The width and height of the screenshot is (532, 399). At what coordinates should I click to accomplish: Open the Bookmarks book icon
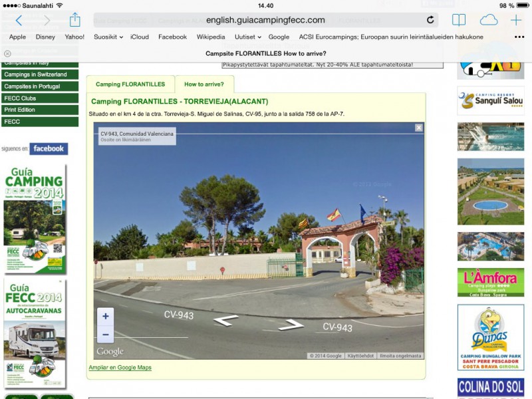tap(459, 20)
